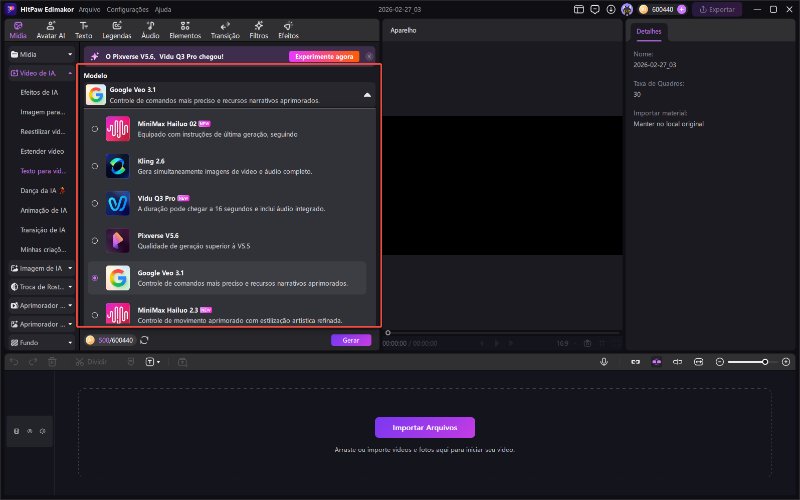The image size is (800, 500).
Task: Open the Mídia toolbar tab
Action: (x=18, y=30)
